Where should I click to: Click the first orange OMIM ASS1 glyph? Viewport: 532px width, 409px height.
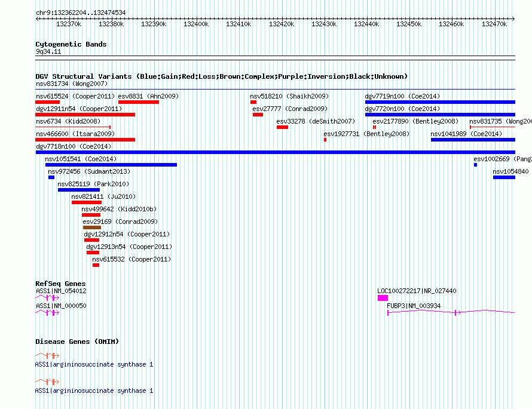[x=47, y=355]
